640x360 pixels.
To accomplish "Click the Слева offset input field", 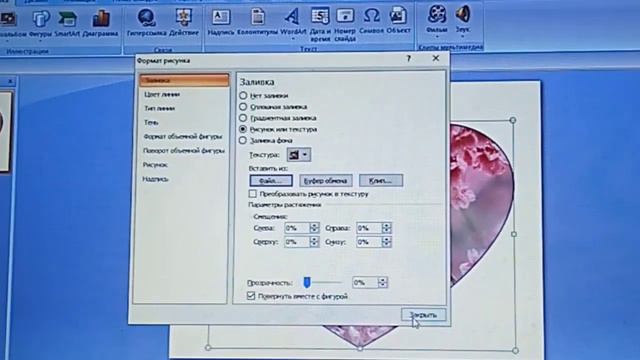I will tap(297, 228).
